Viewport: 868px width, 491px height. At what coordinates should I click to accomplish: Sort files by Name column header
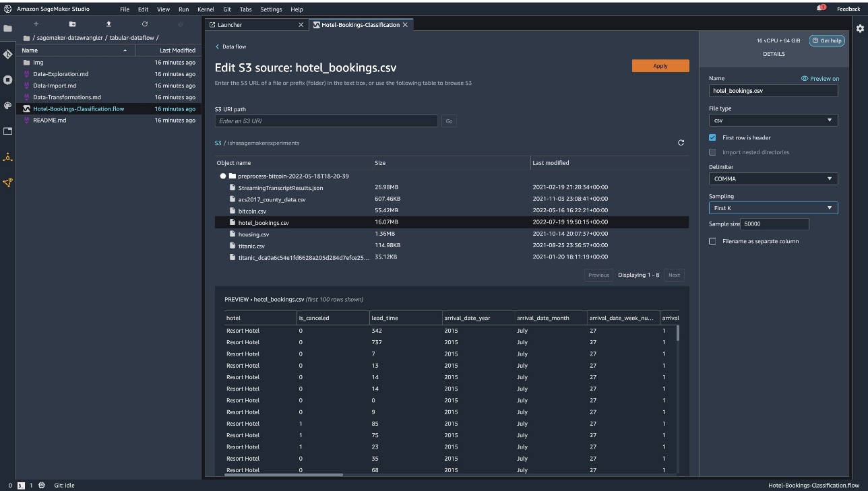[x=75, y=51]
